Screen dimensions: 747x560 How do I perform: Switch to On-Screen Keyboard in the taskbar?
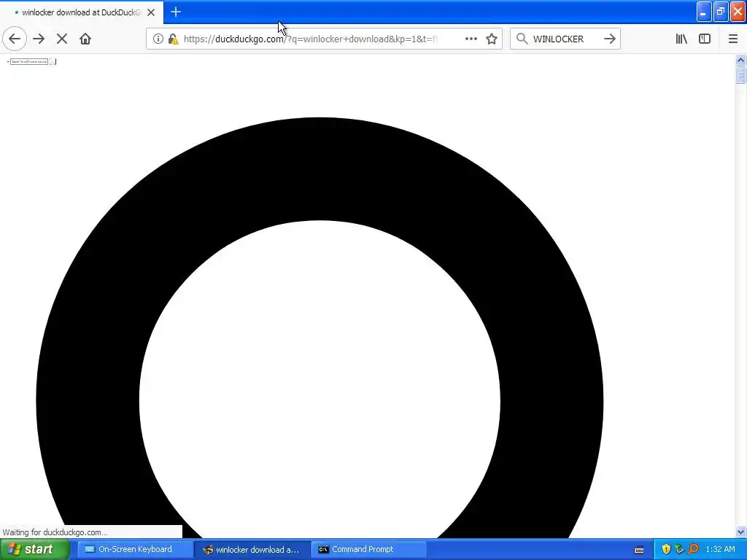pos(133,550)
